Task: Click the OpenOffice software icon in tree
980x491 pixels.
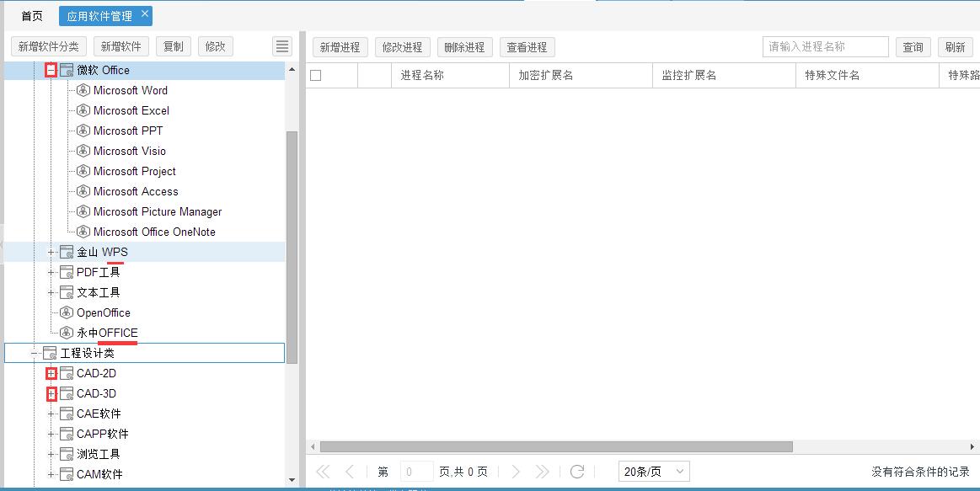Action: click(66, 312)
